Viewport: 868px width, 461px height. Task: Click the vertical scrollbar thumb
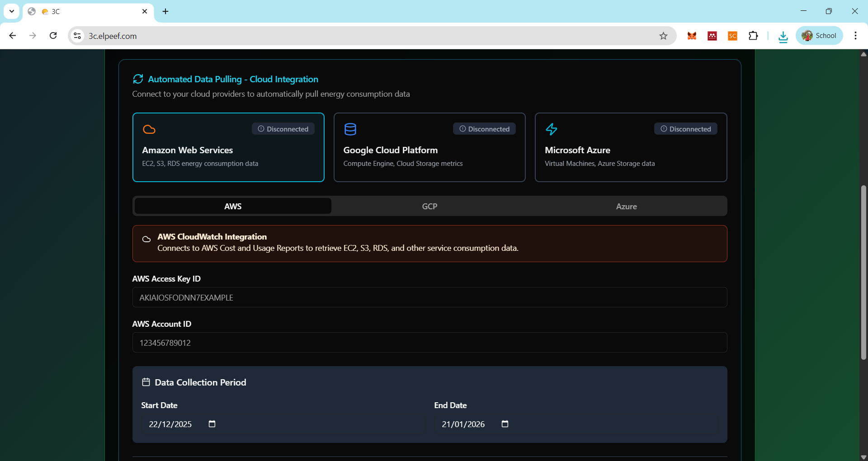[863, 273]
